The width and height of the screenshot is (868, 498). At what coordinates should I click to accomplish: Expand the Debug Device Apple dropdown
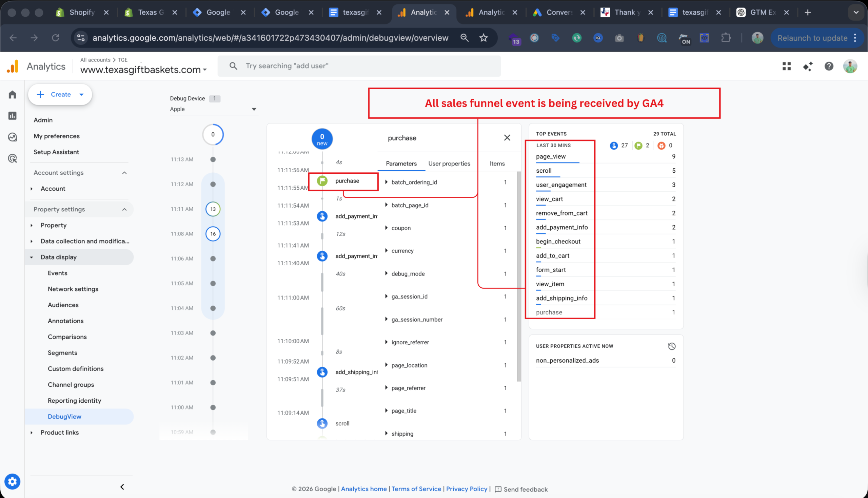click(x=254, y=109)
